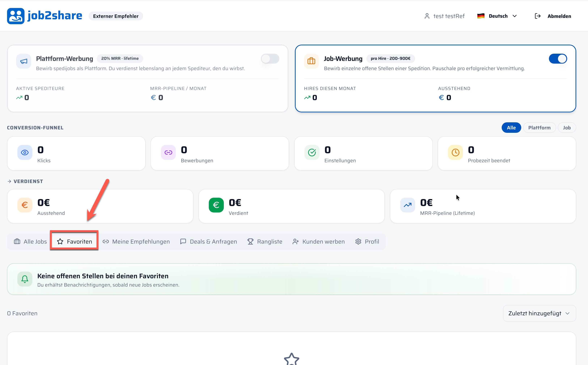Select the Plattform funnel filter
Image resolution: width=588 pixels, height=365 pixels.
[540, 128]
